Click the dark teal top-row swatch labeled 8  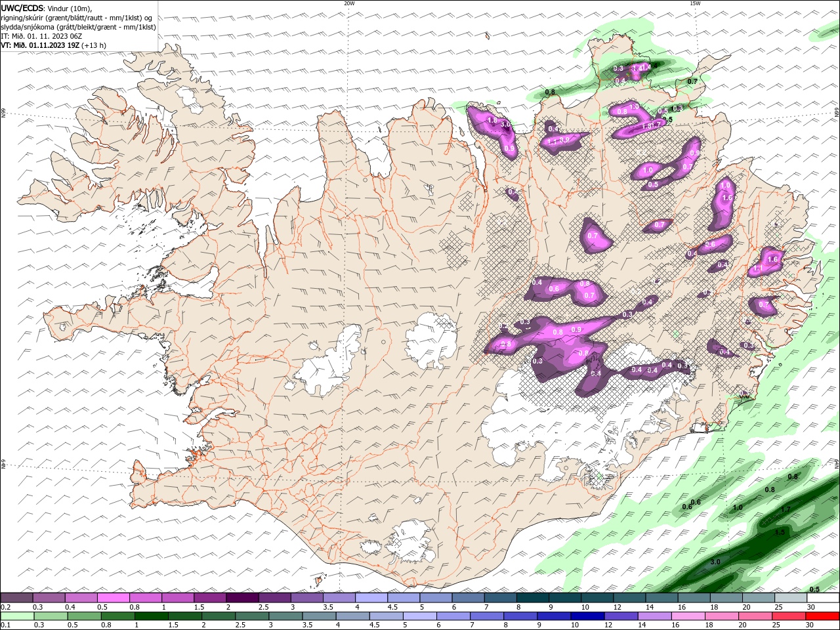click(532, 598)
